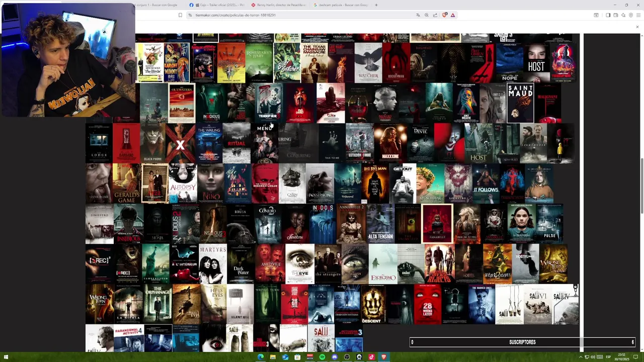Select The Ritual poster
Screen dimensions: 644x362
pos(236,143)
